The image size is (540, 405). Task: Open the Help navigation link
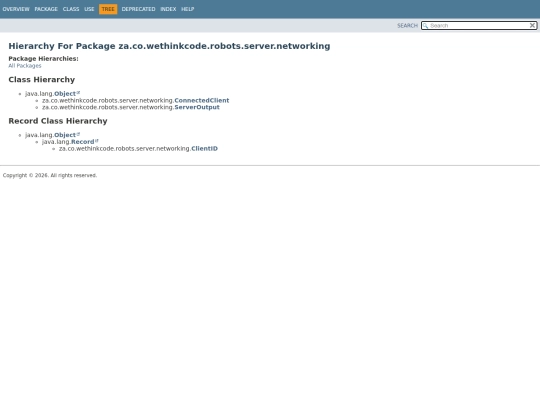coord(188,9)
